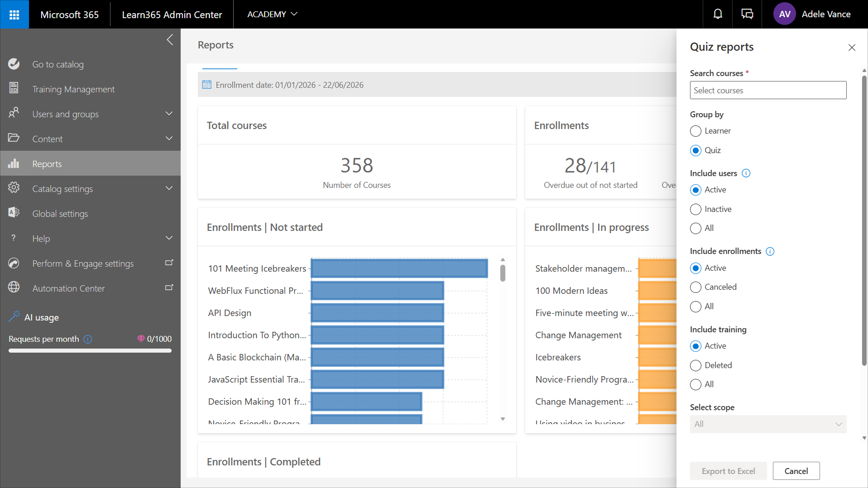Select Deleted under Include training
Viewport: 868px width, 488px height.
click(x=696, y=366)
